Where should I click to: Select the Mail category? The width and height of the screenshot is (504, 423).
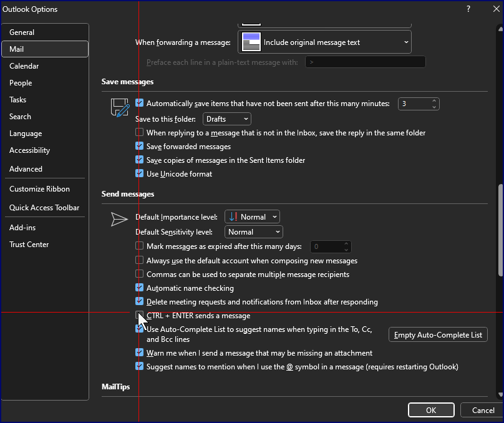coord(45,49)
